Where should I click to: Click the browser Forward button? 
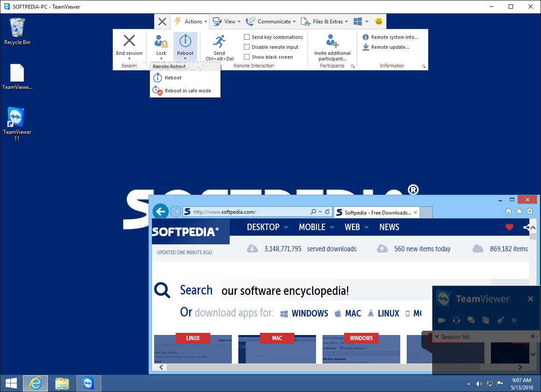click(x=175, y=212)
